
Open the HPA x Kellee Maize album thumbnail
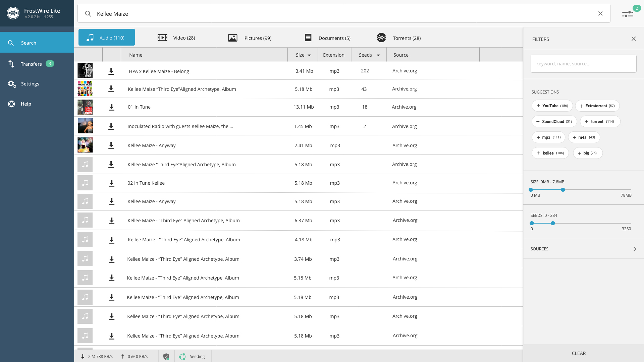pyautogui.click(x=85, y=71)
